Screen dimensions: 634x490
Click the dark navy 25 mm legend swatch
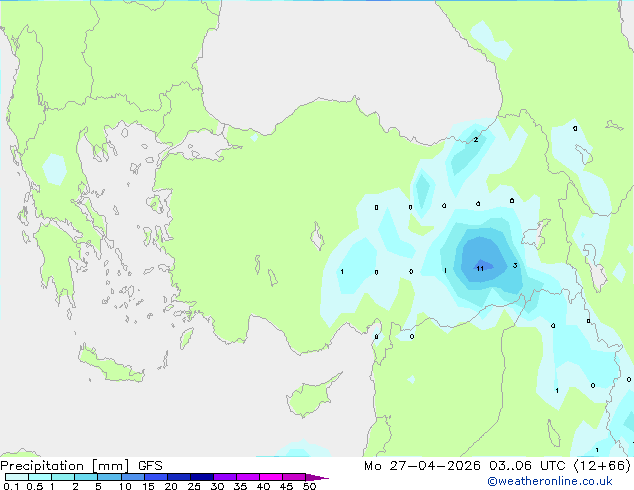click(x=202, y=477)
